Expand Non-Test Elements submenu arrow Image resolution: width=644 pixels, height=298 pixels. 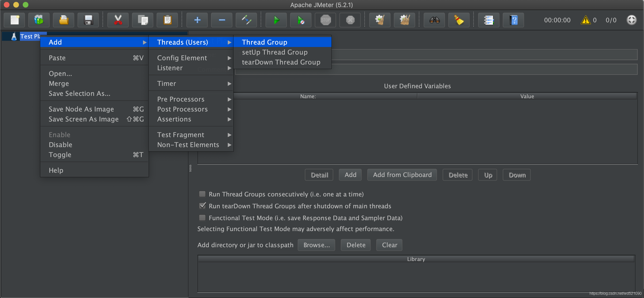coord(229,145)
